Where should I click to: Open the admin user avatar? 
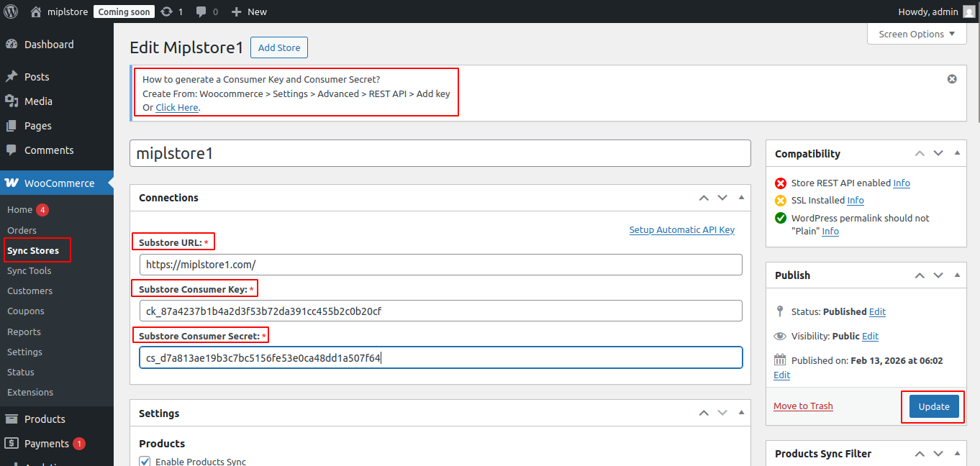coord(969,12)
